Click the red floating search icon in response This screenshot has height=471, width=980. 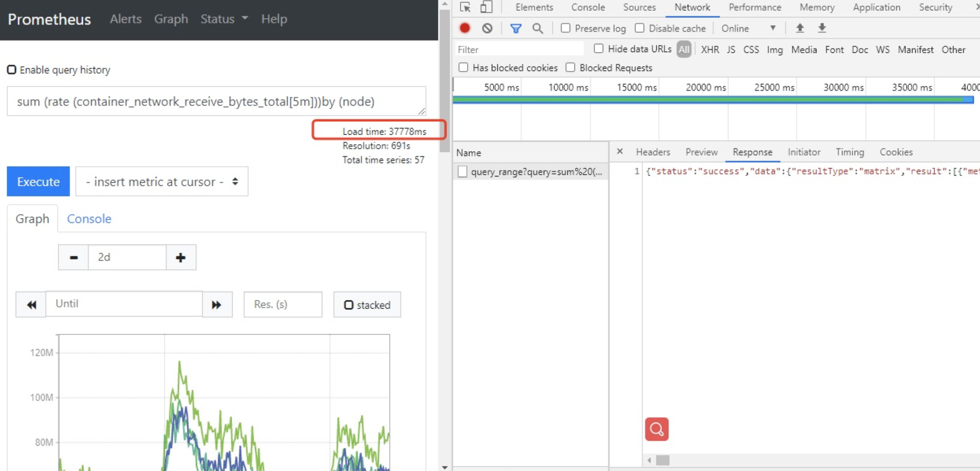(x=657, y=429)
